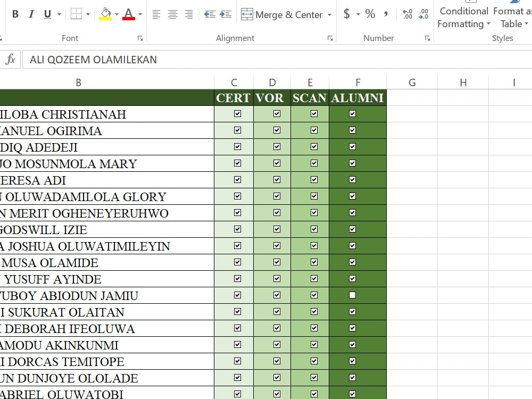Uncheck CERT box for JOSHUA OLUWATIMILEYIN
Viewport: 532px width, 399px height.
[x=237, y=246]
